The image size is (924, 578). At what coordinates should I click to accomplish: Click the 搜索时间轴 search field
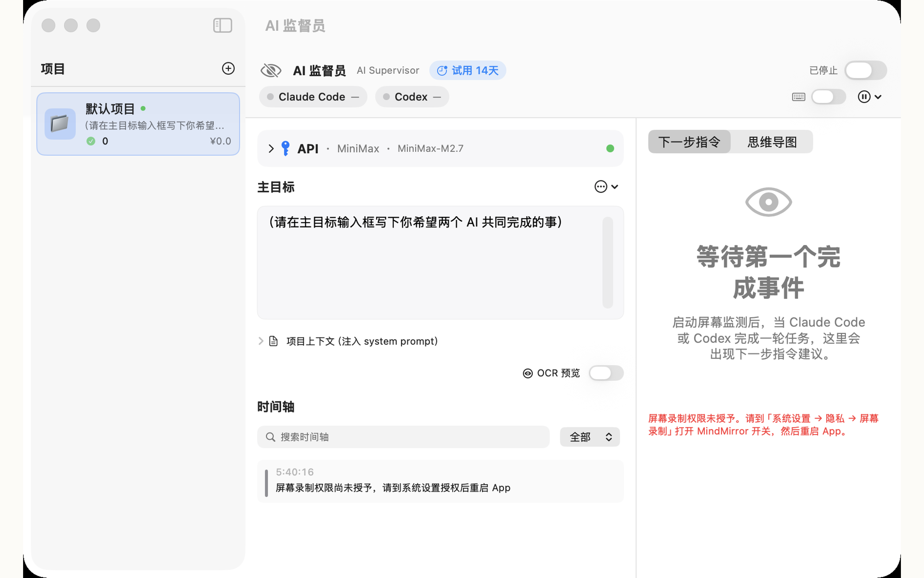tap(403, 437)
